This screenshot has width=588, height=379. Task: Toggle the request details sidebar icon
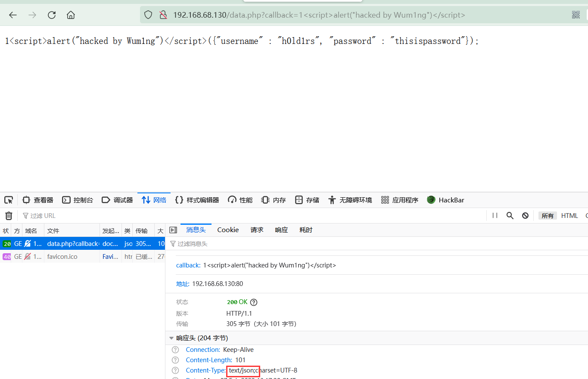173,230
